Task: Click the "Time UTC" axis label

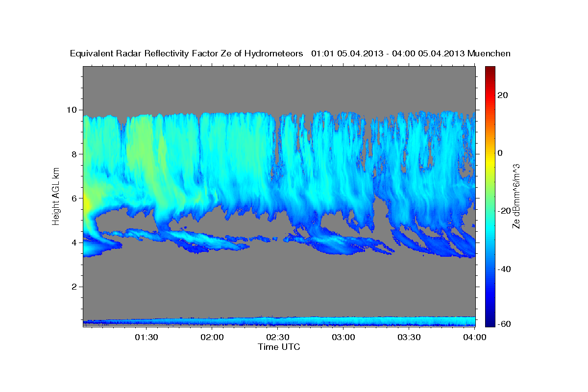Action: (x=279, y=347)
